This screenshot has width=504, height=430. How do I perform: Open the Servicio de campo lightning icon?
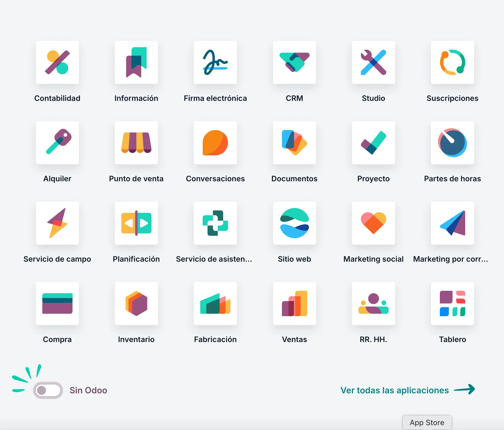pos(57,223)
